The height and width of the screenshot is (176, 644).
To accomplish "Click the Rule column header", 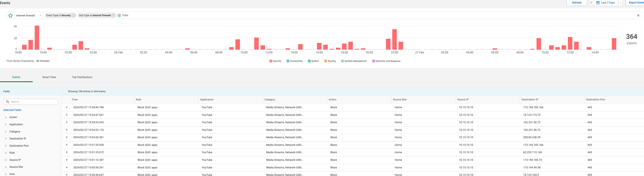I will pos(139,100).
